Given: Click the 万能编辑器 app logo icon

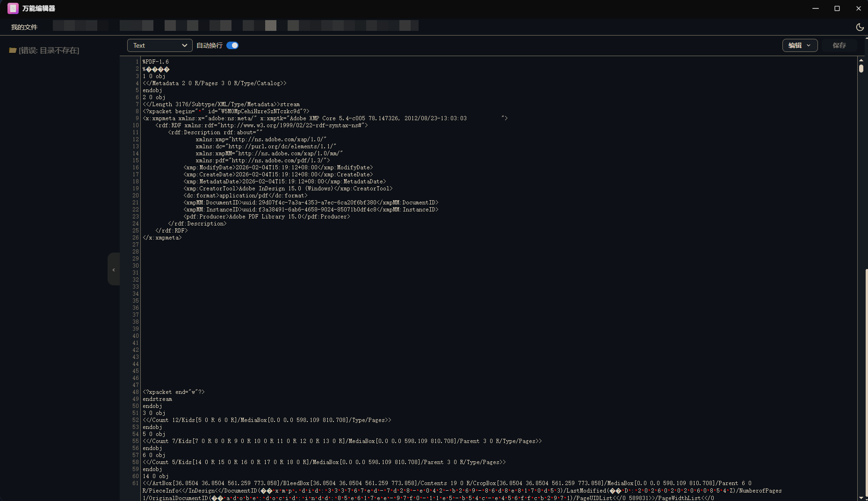Looking at the screenshot, I should [13, 8].
